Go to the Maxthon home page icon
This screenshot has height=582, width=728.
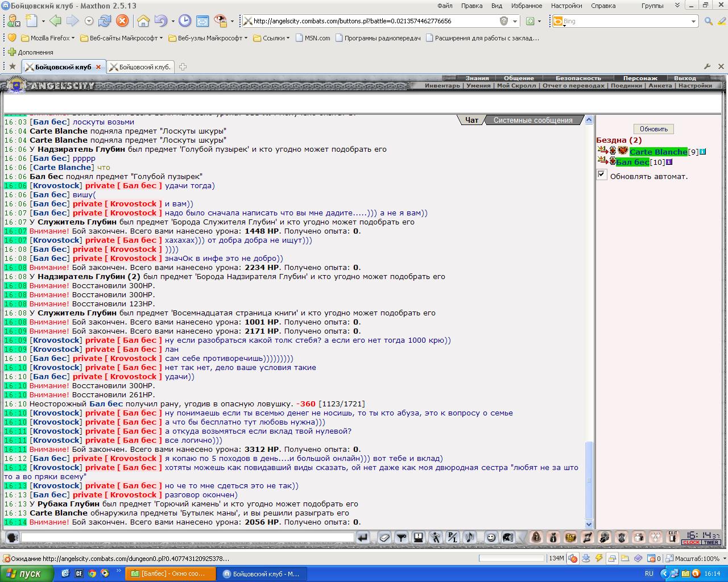[143, 21]
